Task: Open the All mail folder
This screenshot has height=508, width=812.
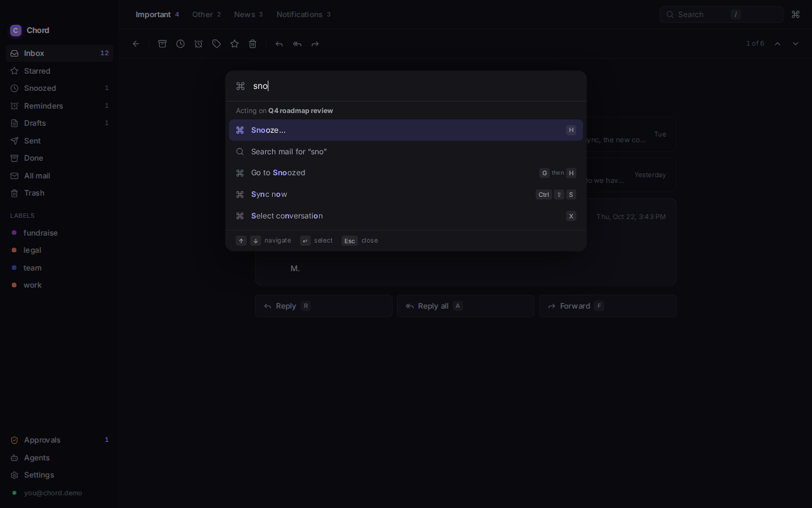Action: [60, 176]
